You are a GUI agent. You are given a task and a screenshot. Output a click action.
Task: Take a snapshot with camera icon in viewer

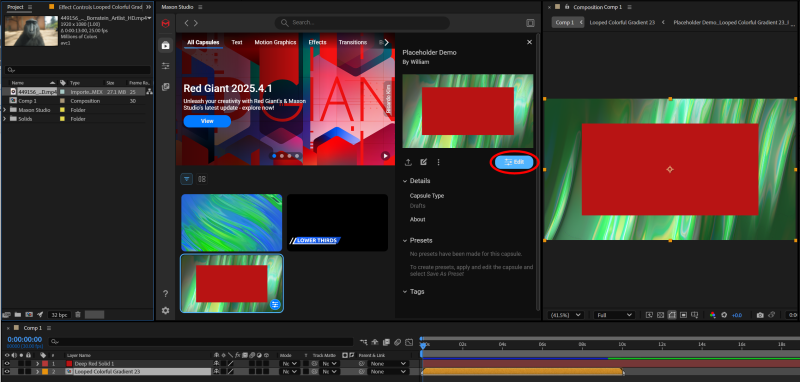tap(760, 315)
